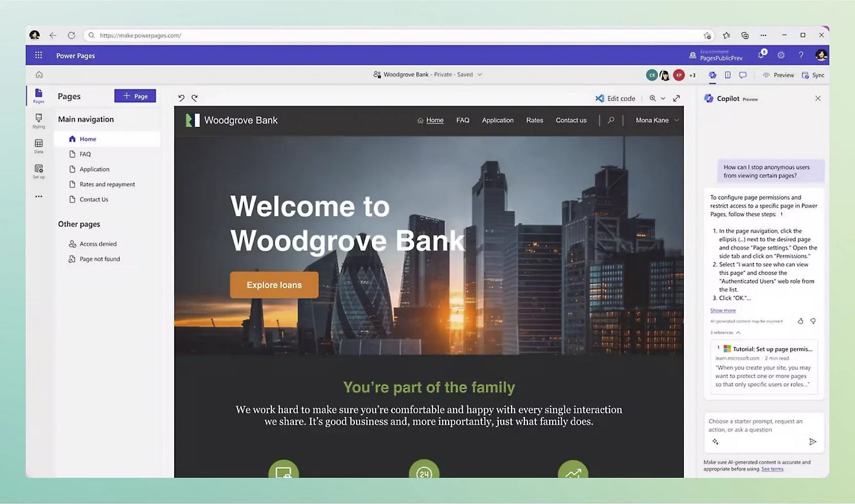Open the browser favorites icon
The width and height of the screenshot is (855, 504).
click(726, 35)
